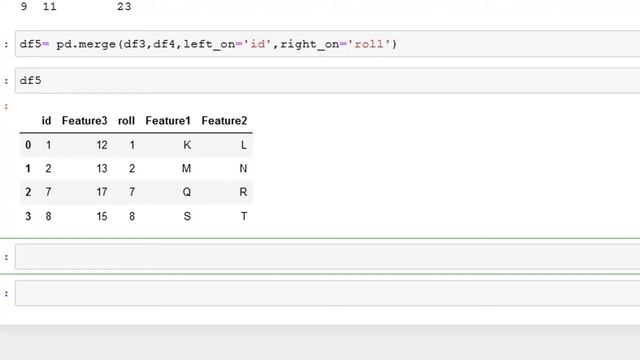Click Feature1 value K
Screen dimensions: 640x360
187,145
